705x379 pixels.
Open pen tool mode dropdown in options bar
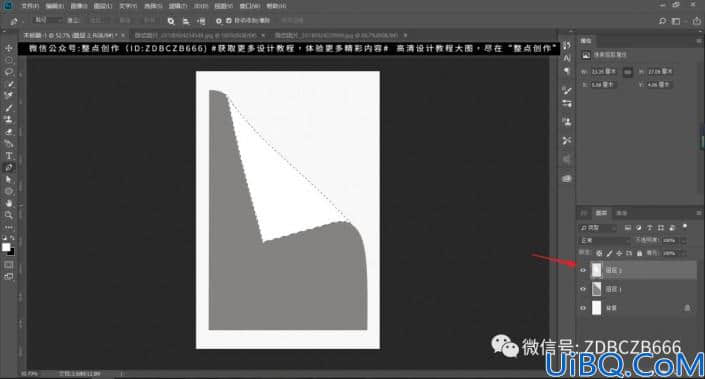(48, 21)
